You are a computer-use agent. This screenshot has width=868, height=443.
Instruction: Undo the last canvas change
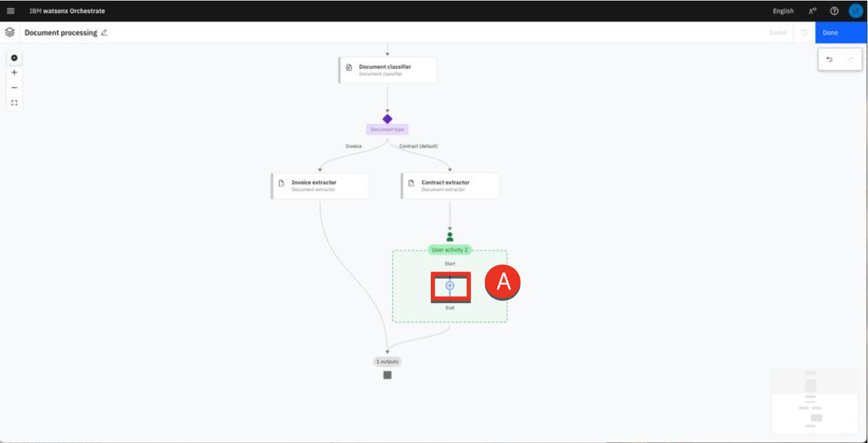[x=829, y=60]
